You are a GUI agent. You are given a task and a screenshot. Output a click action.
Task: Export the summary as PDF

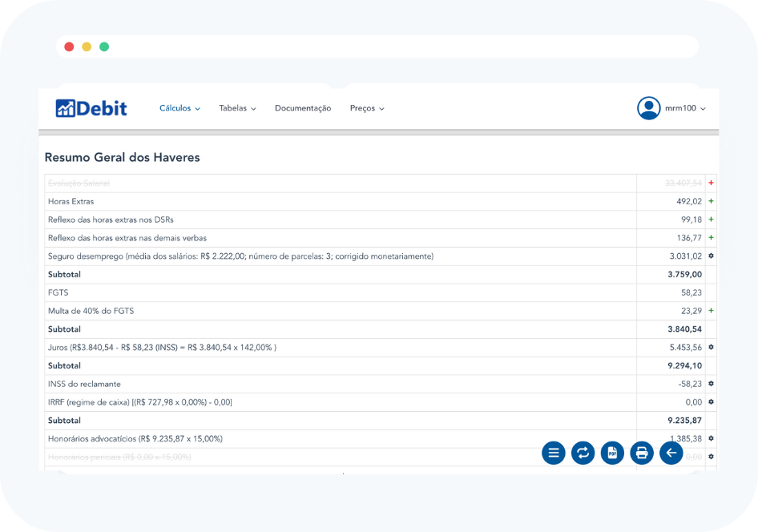click(612, 453)
